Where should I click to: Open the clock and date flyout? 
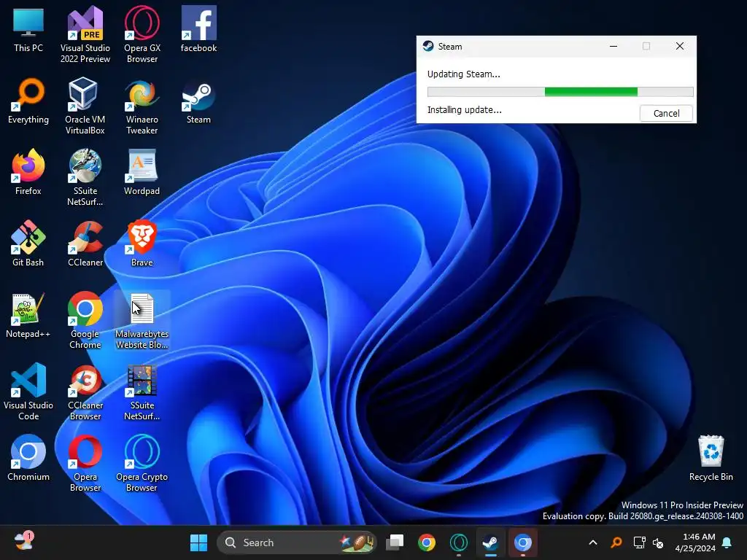click(x=695, y=542)
